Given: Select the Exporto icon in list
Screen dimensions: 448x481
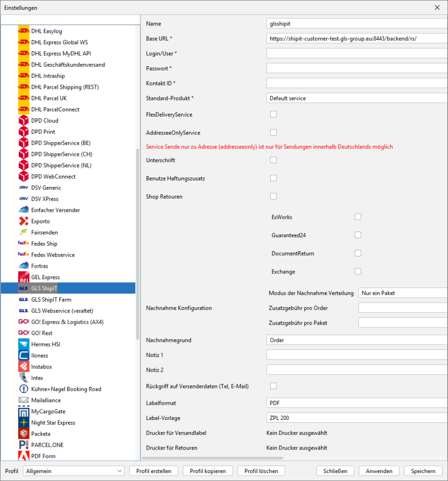Looking at the screenshot, I should (x=24, y=221).
